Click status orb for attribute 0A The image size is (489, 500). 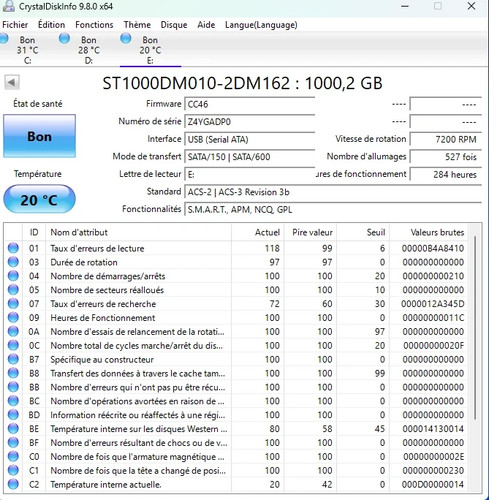point(13,331)
